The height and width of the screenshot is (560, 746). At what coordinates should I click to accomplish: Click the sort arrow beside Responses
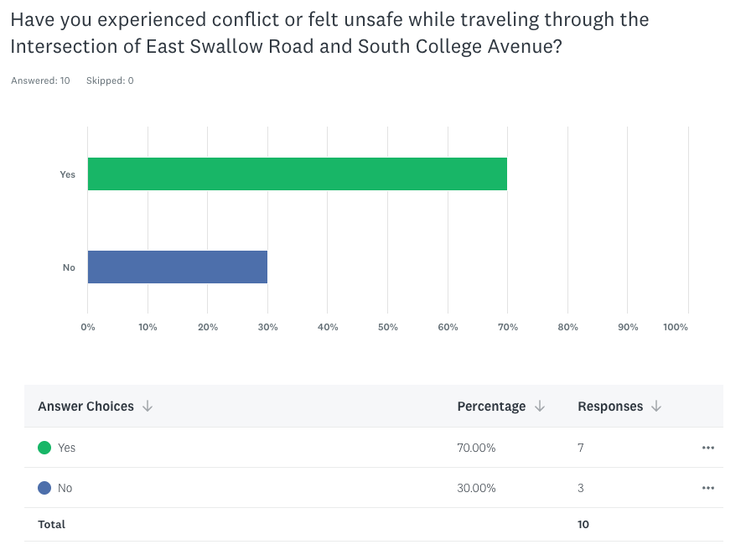tap(656, 407)
